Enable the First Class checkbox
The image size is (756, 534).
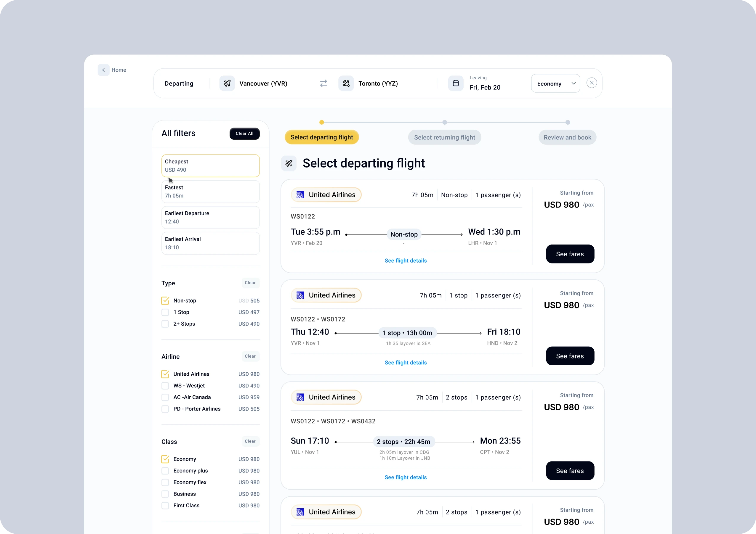coord(165,506)
